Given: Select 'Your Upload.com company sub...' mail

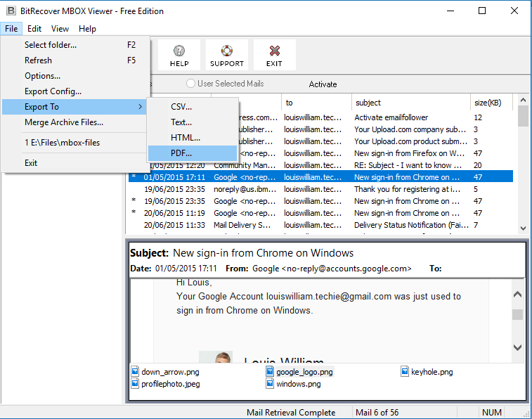Looking at the screenshot, I should coord(376,129).
